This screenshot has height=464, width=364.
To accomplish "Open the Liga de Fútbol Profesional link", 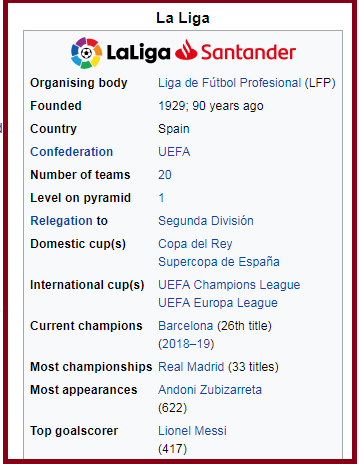I will click(230, 83).
